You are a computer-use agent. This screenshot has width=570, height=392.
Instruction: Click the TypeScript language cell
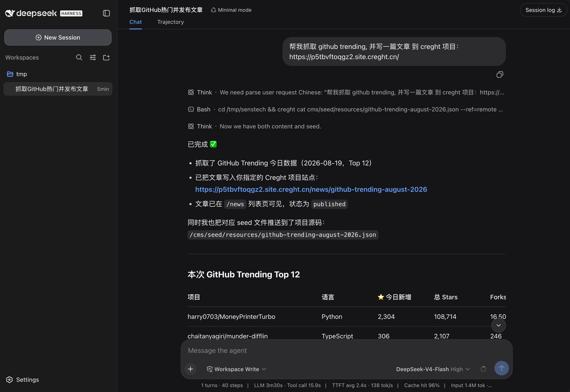[x=337, y=336]
